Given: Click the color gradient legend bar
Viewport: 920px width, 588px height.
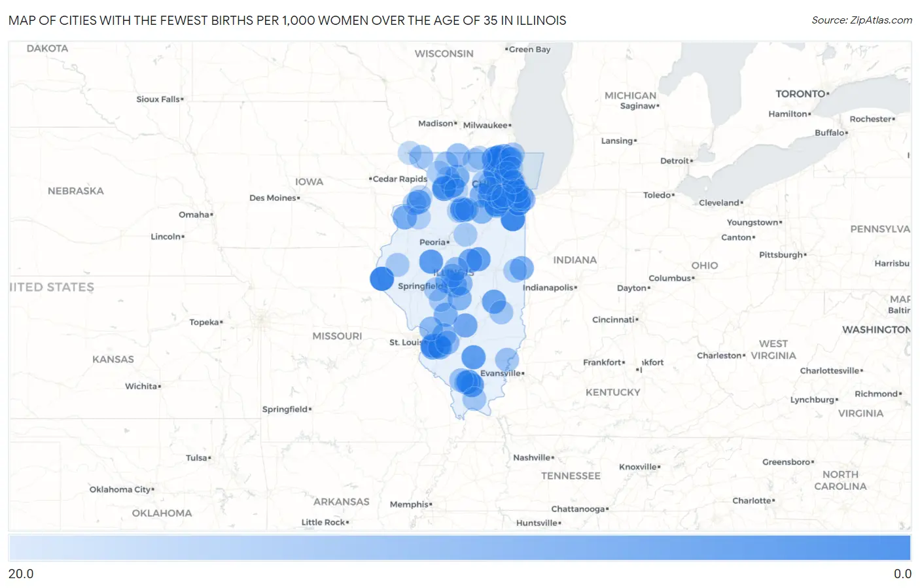Looking at the screenshot, I should [x=460, y=547].
